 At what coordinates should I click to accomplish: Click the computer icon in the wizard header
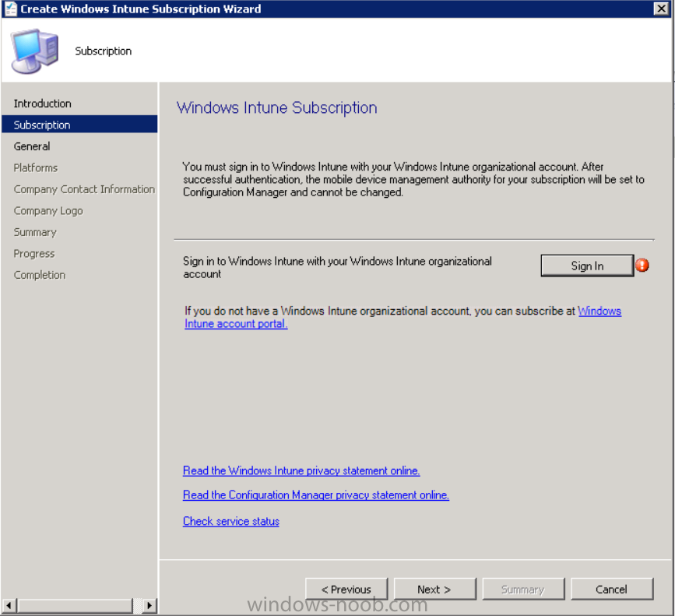(34, 51)
